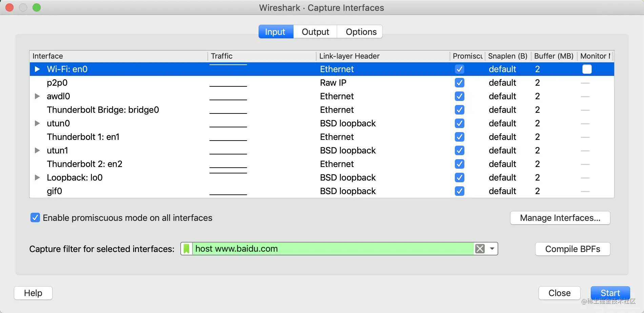644x313 pixels.
Task: Uncheck Enable promiscuous mode on all interfaces
Action: click(35, 217)
